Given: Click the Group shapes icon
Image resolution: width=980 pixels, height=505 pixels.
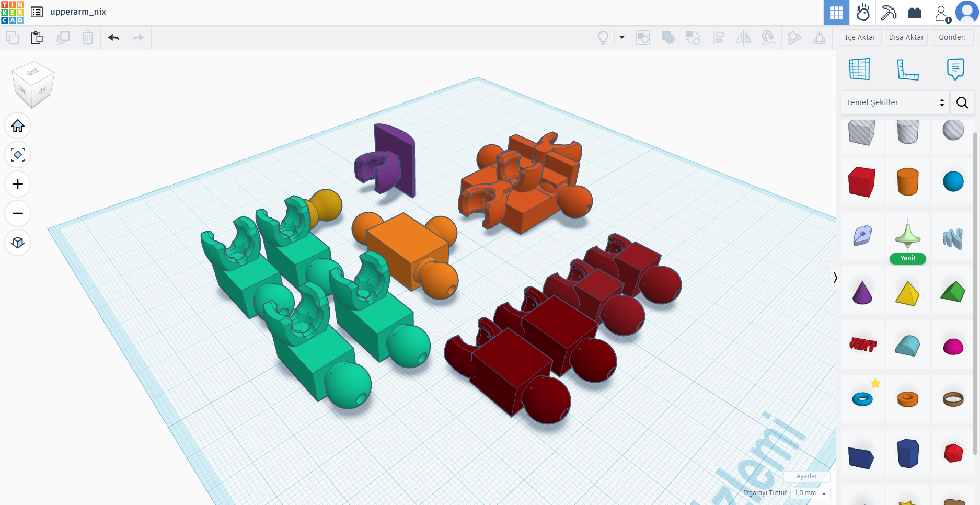Looking at the screenshot, I should [x=668, y=38].
